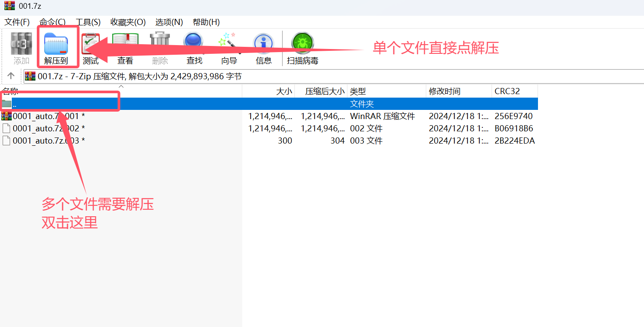This screenshot has width=644, height=327.
Task: Open the 命令(C) menu
Action: (53, 22)
